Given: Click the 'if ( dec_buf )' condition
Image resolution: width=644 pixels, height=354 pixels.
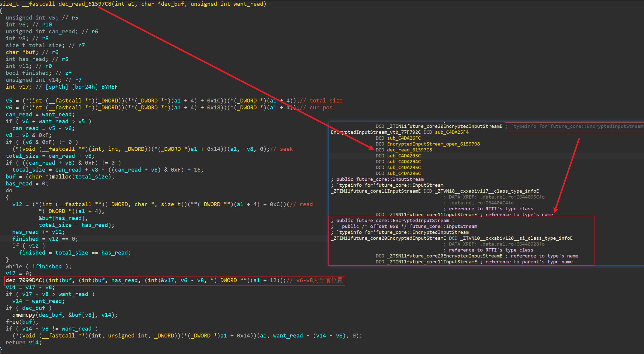Looking at the screenshot, I should coord(29,308).
